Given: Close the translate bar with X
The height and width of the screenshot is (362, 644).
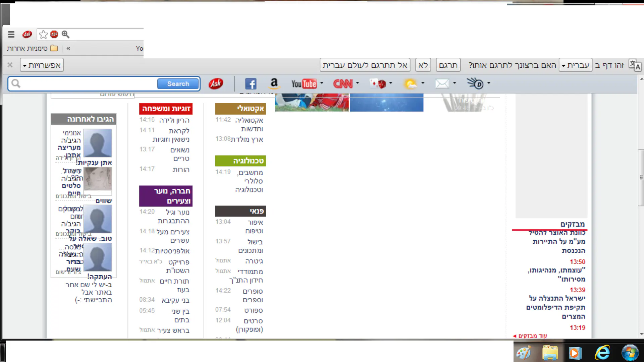Looking at the screenshot, I should point(10,65).
